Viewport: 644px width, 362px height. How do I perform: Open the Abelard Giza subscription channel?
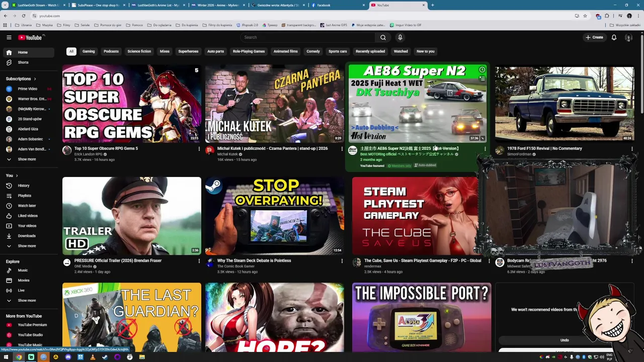click(x=28, y=129)
